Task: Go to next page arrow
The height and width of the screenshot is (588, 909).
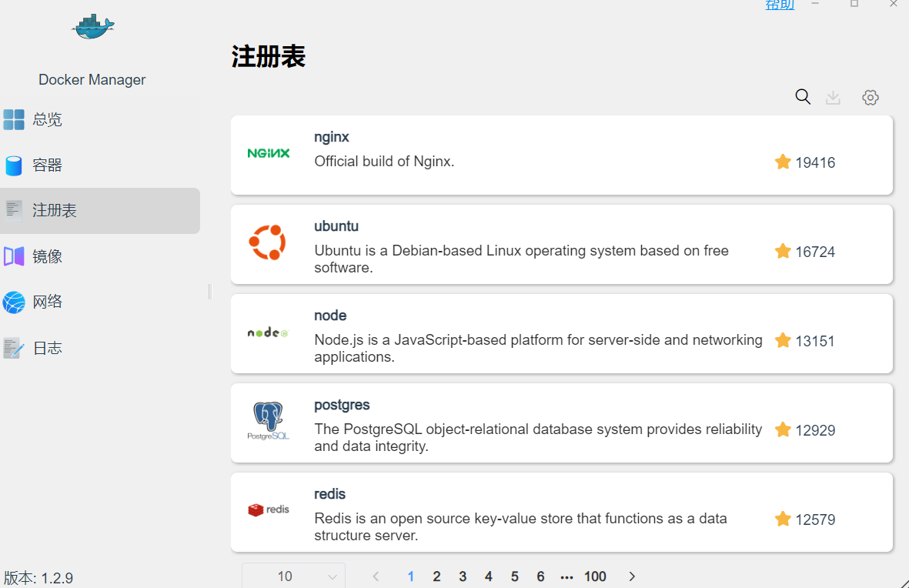Action: click(x=632, y=576)
